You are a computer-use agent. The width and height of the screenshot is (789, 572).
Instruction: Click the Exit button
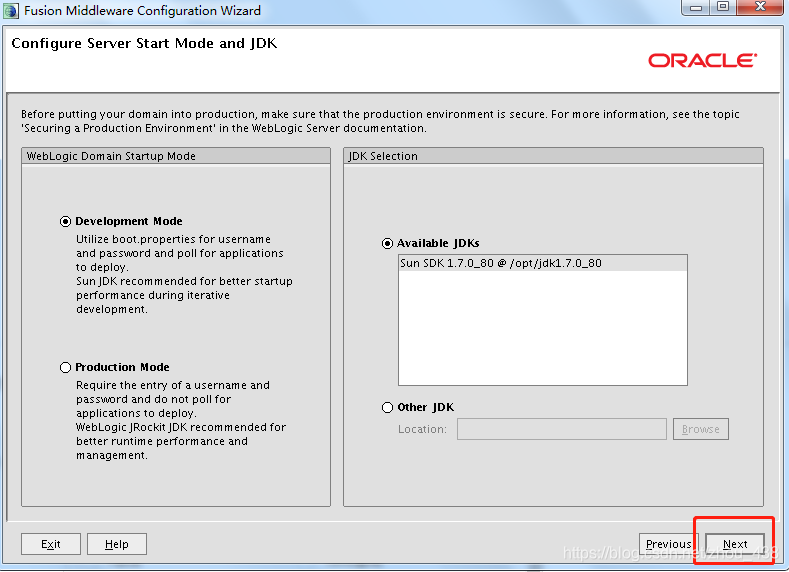[x=51, y=544]
